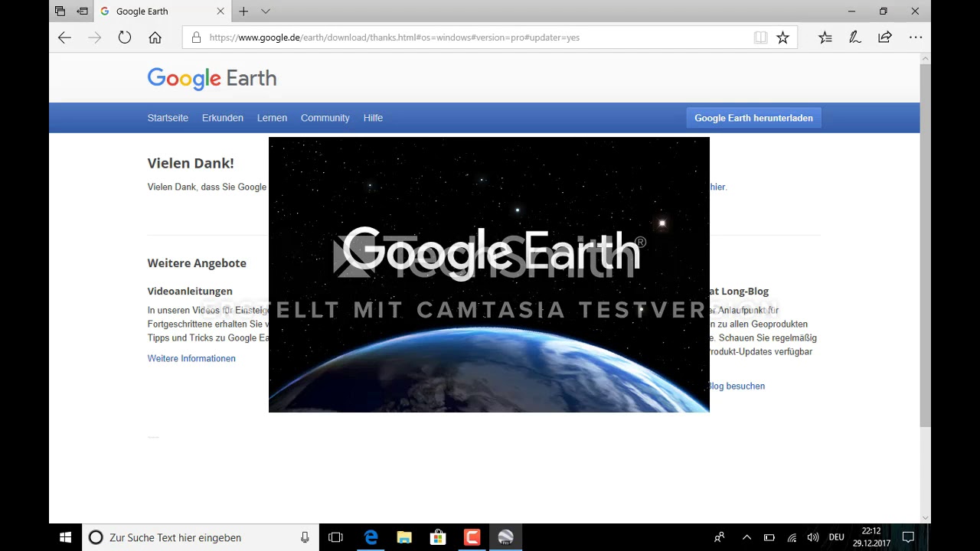
Task: Open Task View on taskbar
Action: point(335,537)
